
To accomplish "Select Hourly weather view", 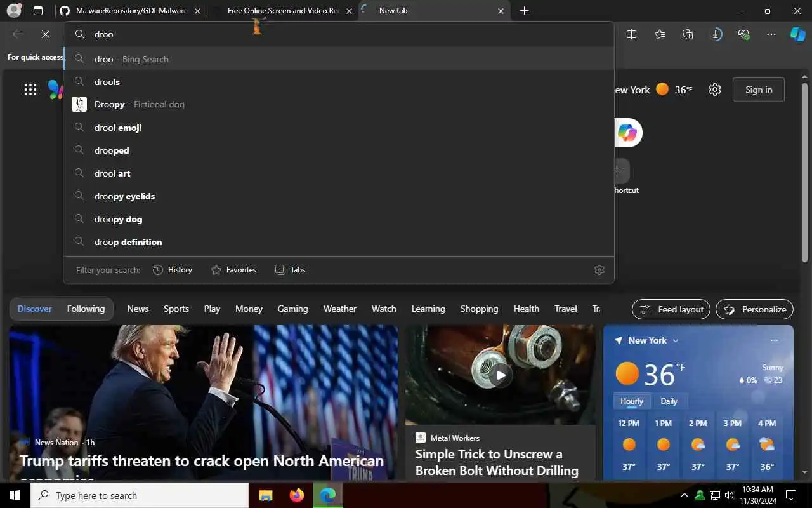I will point(632,401).
